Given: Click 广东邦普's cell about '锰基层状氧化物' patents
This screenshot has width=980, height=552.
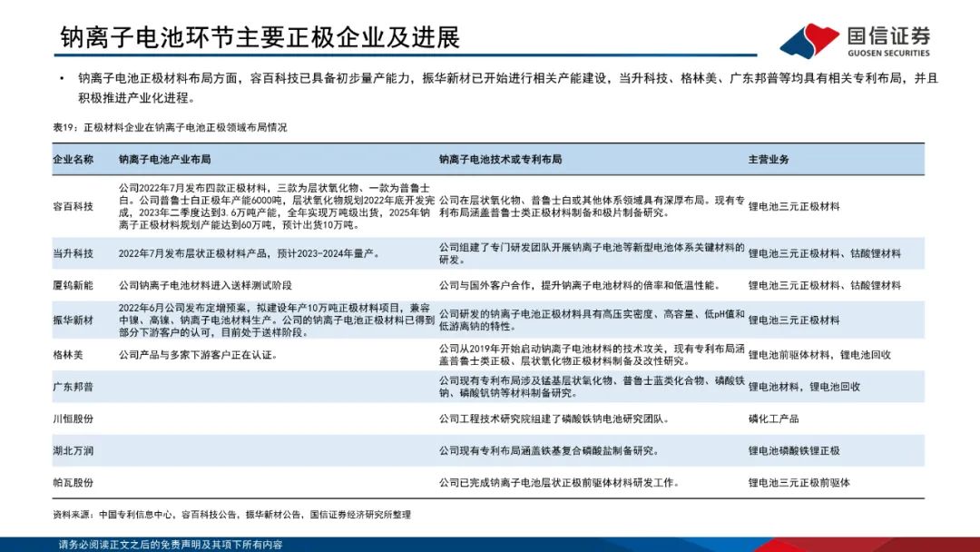Looking at the screenshot, I should pyautogui.click(x=592, y=387).
